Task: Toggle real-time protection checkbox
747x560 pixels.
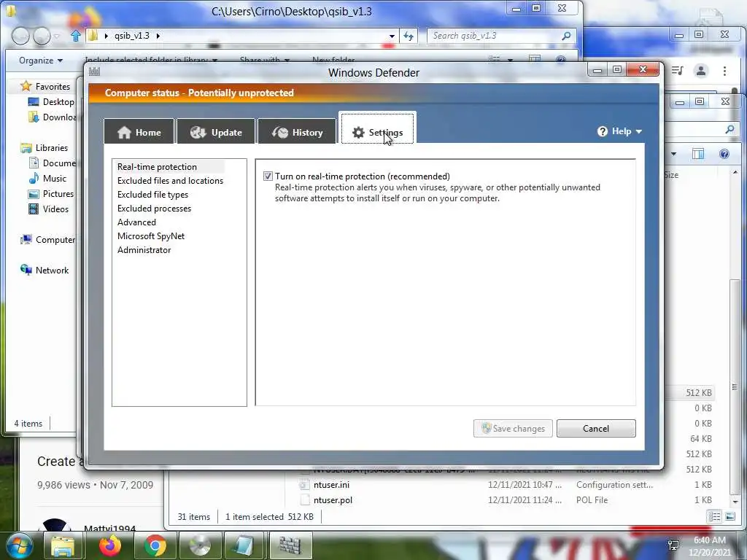Action: click(268, 176)
